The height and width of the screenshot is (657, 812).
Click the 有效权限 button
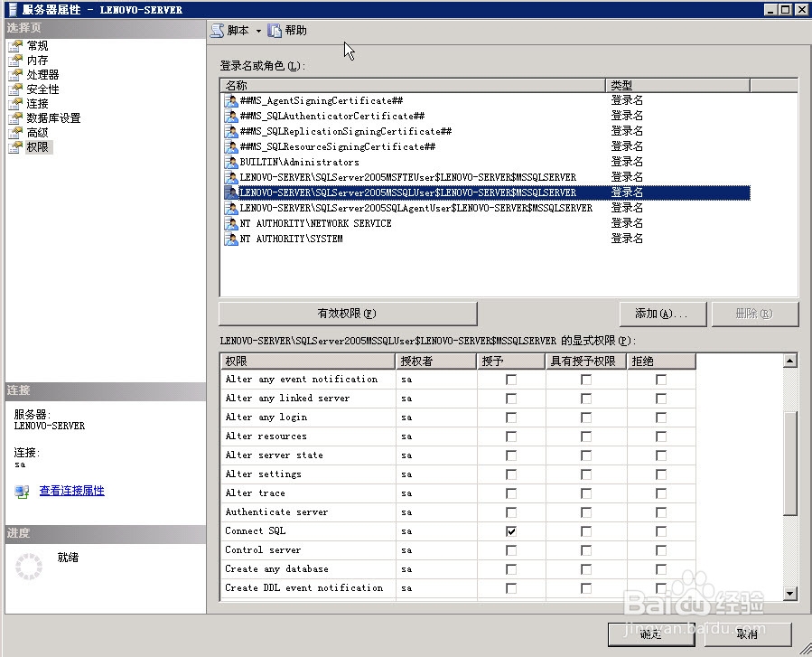point(348,314)
